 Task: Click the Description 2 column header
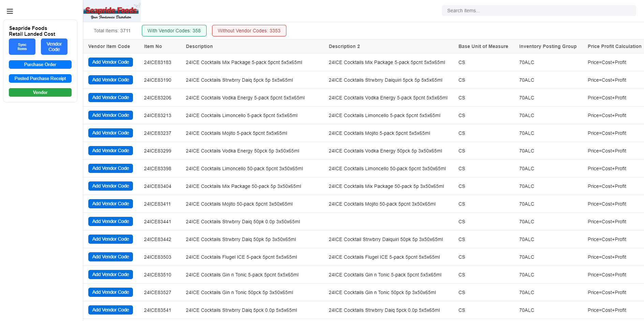click(x=344, y=46)
